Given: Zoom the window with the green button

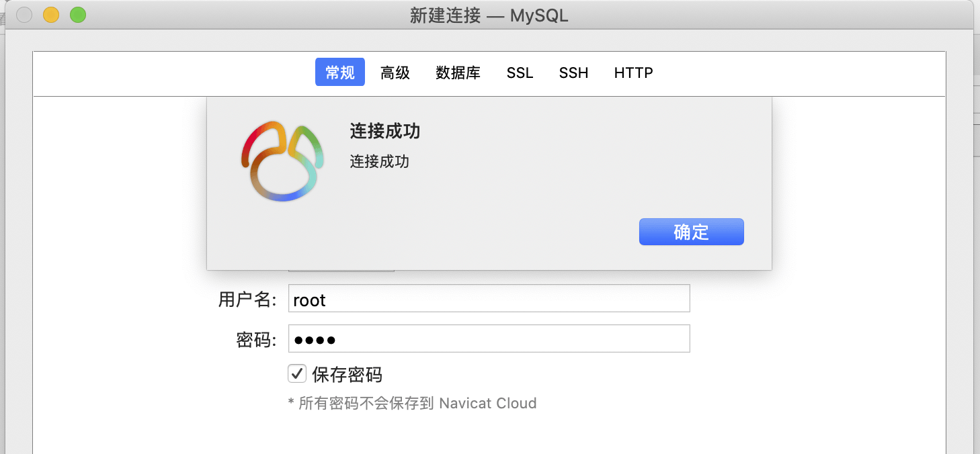Looking at the screenshot, I should point(78,14).
